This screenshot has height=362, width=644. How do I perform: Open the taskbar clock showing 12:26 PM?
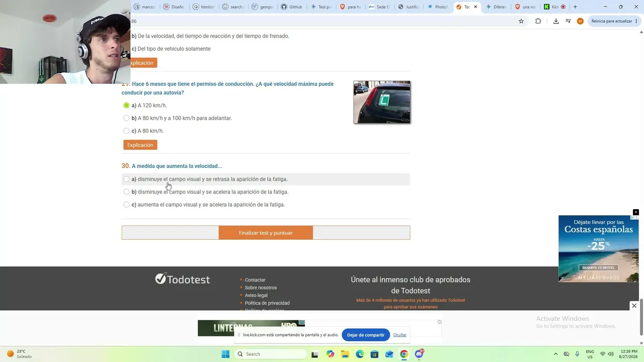(x=629, y=354)
